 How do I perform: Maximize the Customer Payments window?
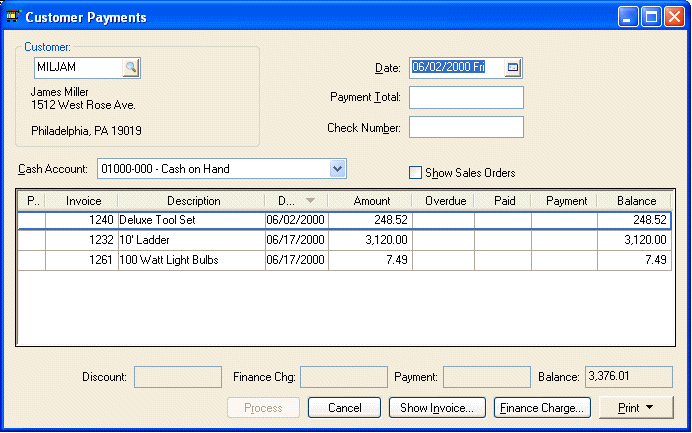coord(651,17)
